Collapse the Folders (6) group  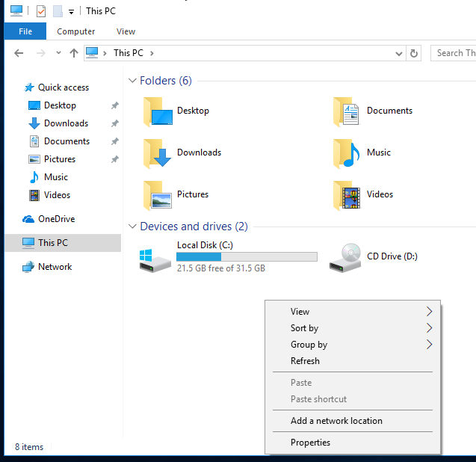click(132, 81)
